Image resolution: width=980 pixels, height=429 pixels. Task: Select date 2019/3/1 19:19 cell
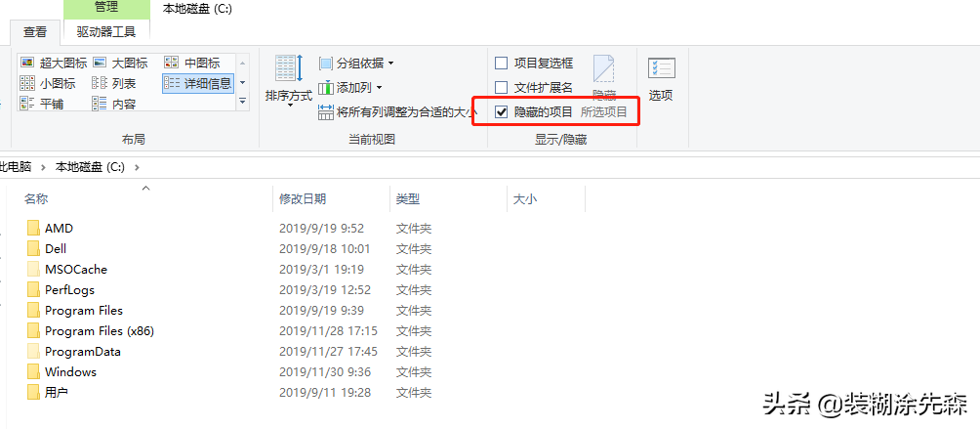click(322, 270)
